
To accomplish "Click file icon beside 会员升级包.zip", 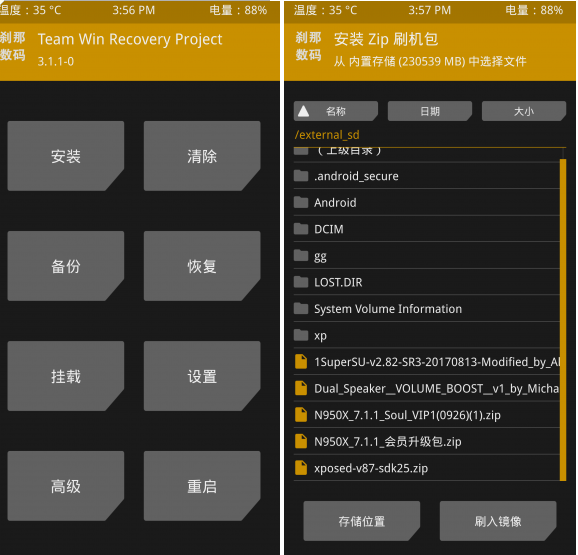I will click(301, 441).
